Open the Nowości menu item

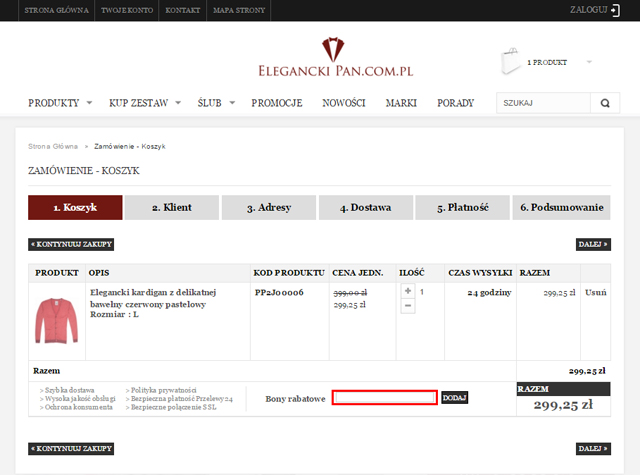(344, 103)
